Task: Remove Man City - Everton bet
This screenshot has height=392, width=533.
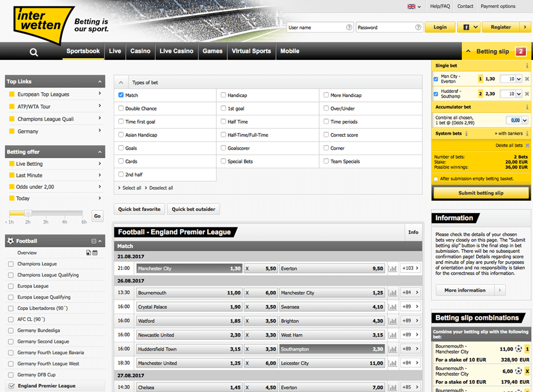Action: click(527, 79)
